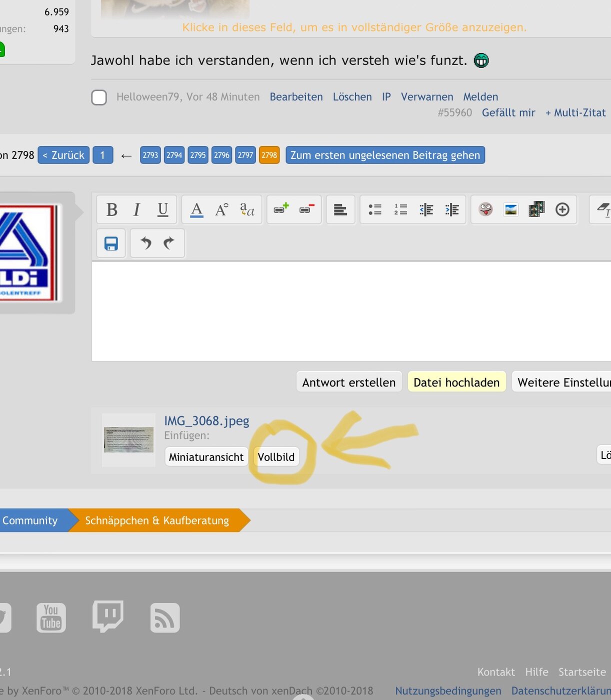This screenshot has width=611, height=700.
Task: Toggle bold formatting in the editor
Action: tap(111, 209)
